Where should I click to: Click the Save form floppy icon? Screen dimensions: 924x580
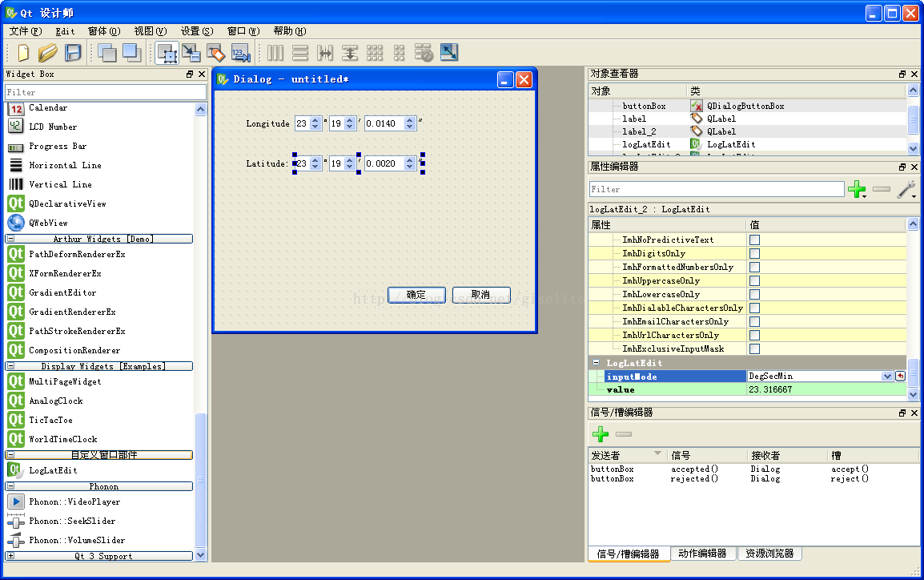(73, 53)
